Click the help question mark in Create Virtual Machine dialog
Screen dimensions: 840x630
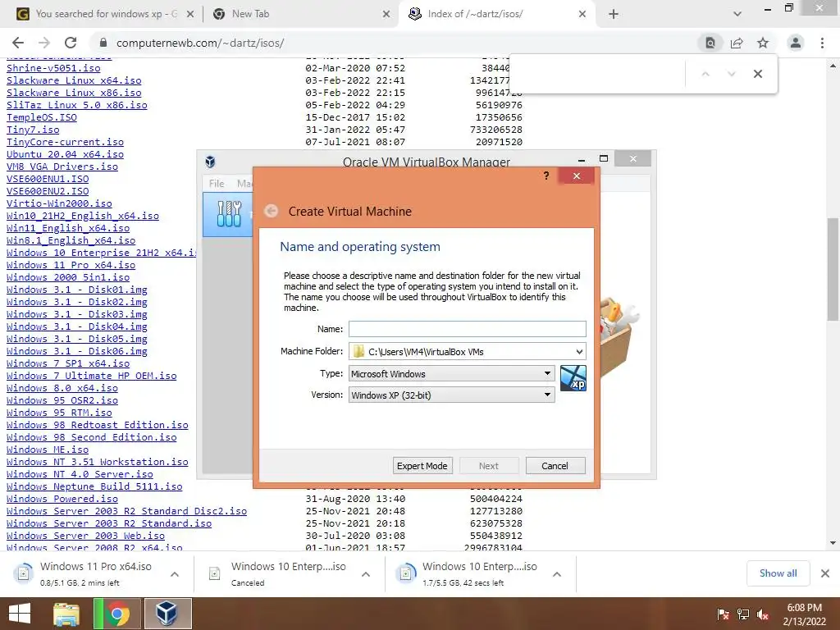coord(546,176)
